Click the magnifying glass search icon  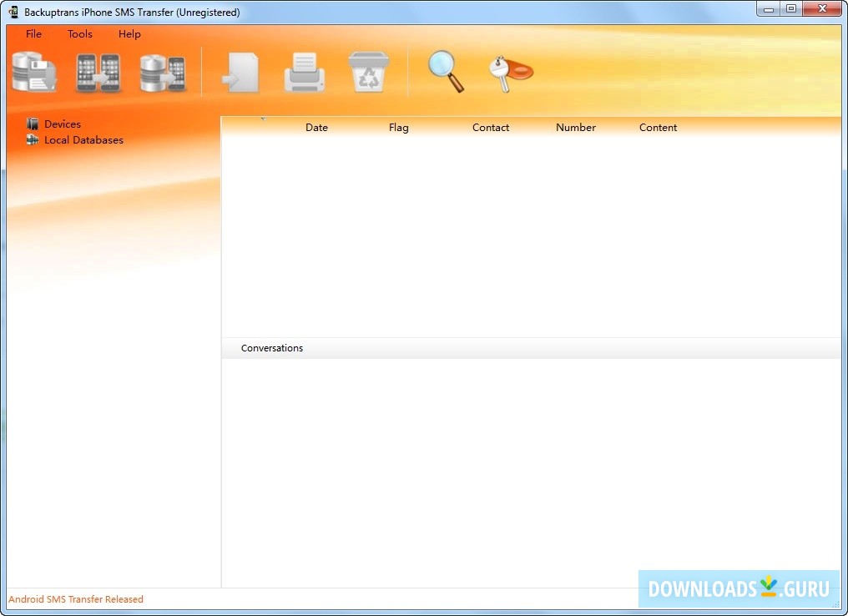pyautogui.click(x=446, y=71)
